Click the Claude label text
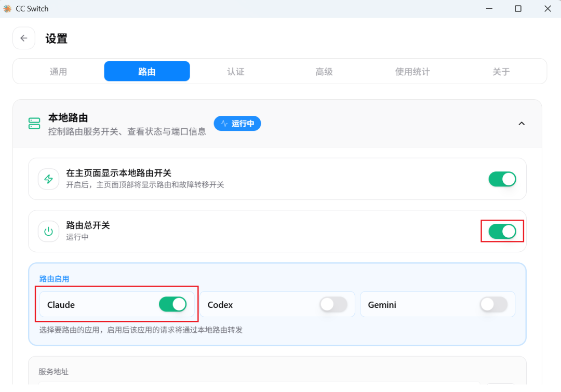 [x=61, y=305]
